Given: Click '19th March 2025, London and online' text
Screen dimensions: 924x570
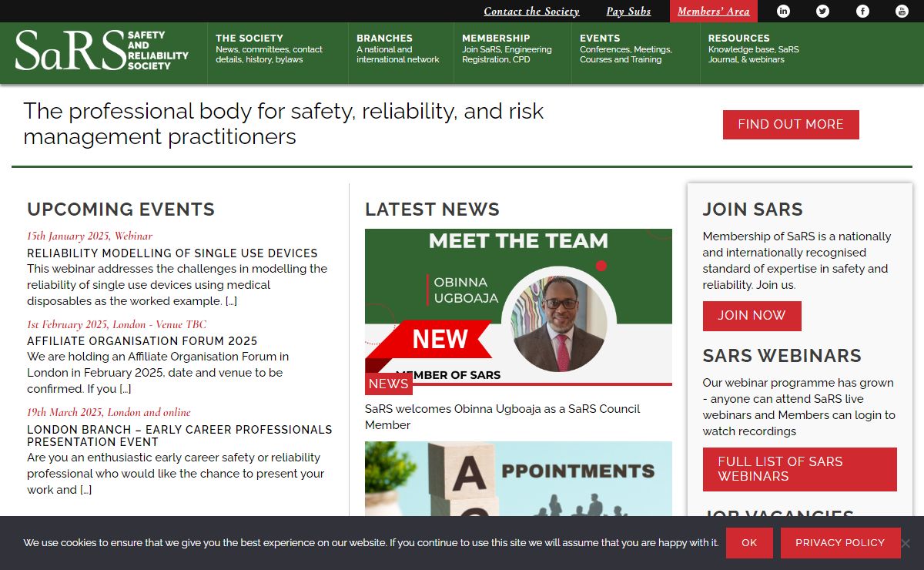Looking at the screenshot, I should tap(109, 412).
